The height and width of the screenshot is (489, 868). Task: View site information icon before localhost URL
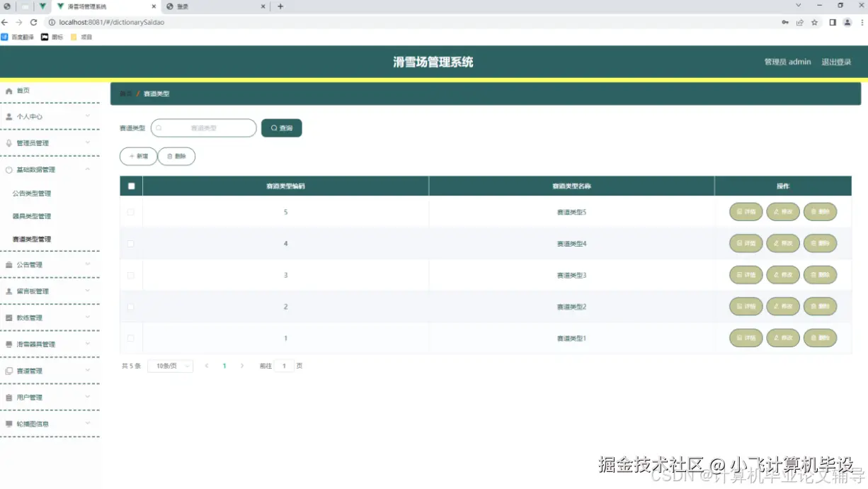click(x=52, y=22)
